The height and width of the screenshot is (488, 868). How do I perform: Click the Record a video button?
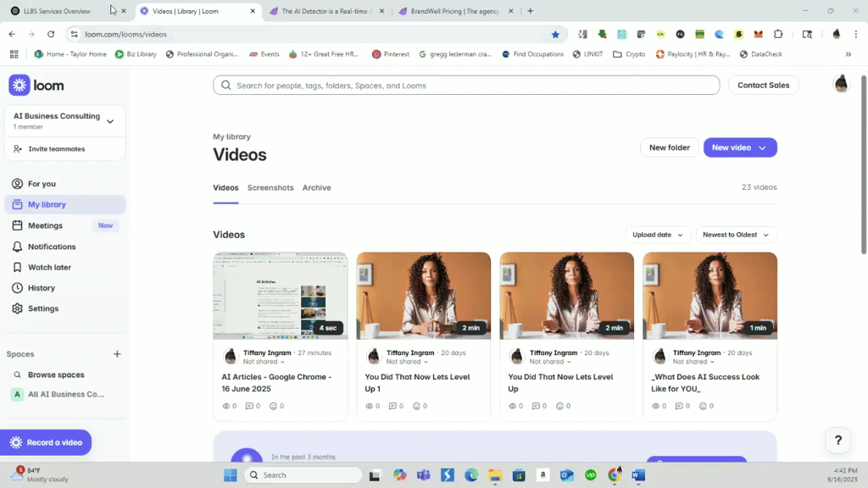tap(46, 442)
